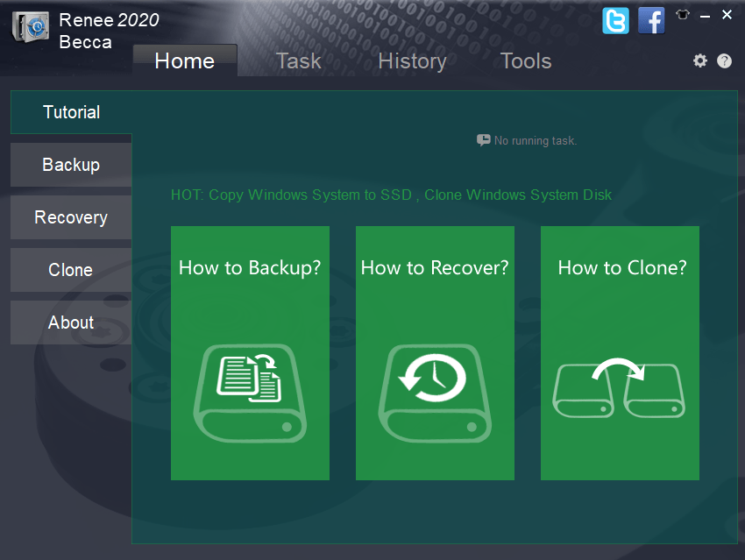Click the speech bubble status icon
This screenshot has height=560, width=745.
(483, 140)
